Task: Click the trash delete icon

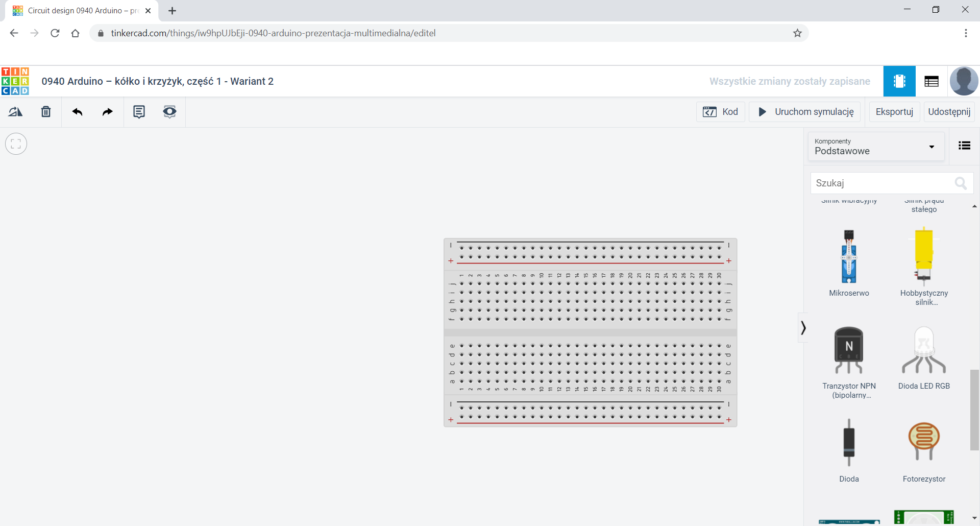Action: (46, 112)
